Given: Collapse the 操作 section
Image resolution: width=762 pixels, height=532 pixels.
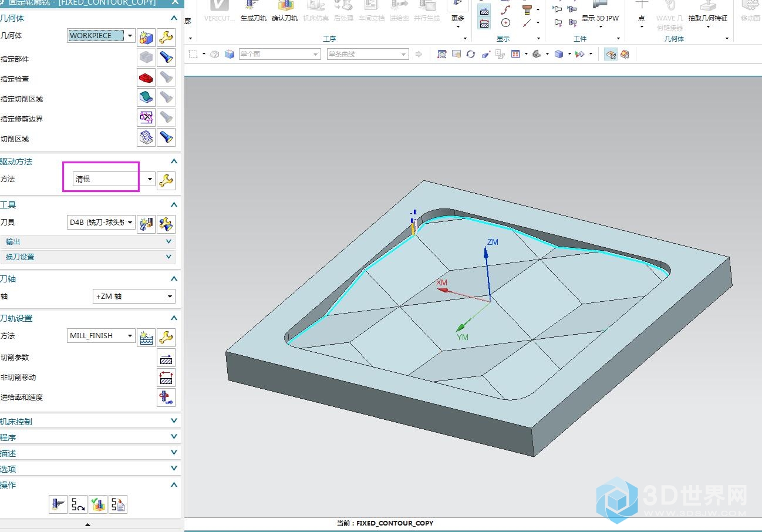Looking at the screenshot, I should [x=174, y=484].
